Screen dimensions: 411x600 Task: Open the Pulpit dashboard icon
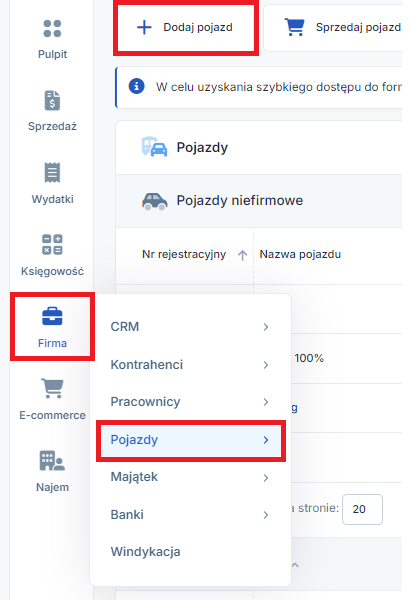pos(52,28)
